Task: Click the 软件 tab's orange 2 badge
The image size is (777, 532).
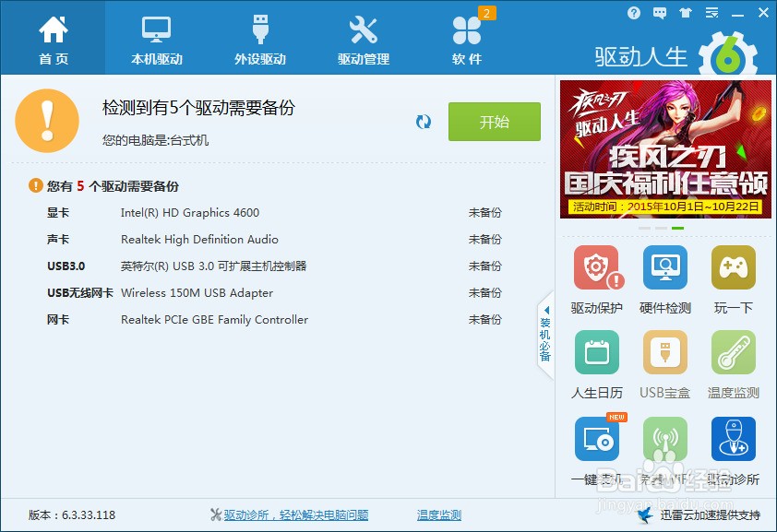Action: [486, 13]
